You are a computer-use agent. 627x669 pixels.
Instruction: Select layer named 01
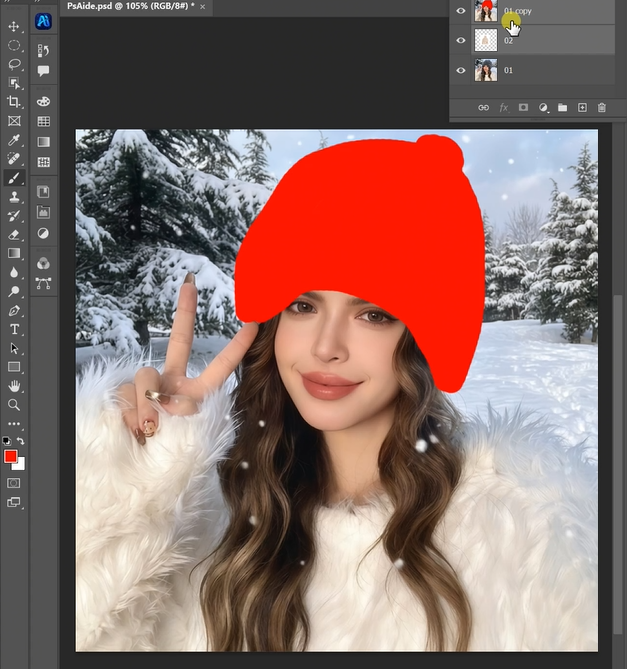point(543,70)
